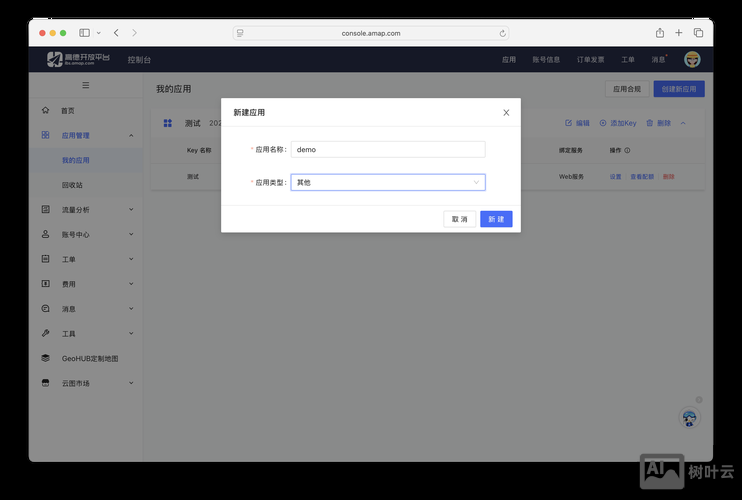Click the 云图市场 store icon
The image size is (742, 500).
[x=45, y=383]
